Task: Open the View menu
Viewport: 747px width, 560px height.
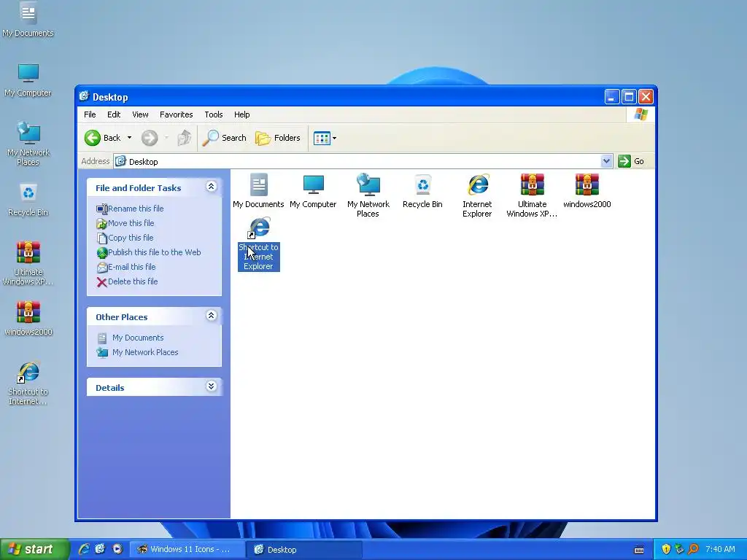Action: tap(140, 114)
